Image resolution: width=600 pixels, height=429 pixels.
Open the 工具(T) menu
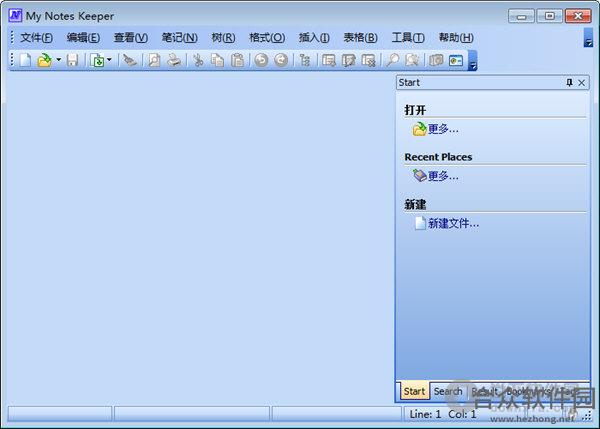[x=408, y=38]
